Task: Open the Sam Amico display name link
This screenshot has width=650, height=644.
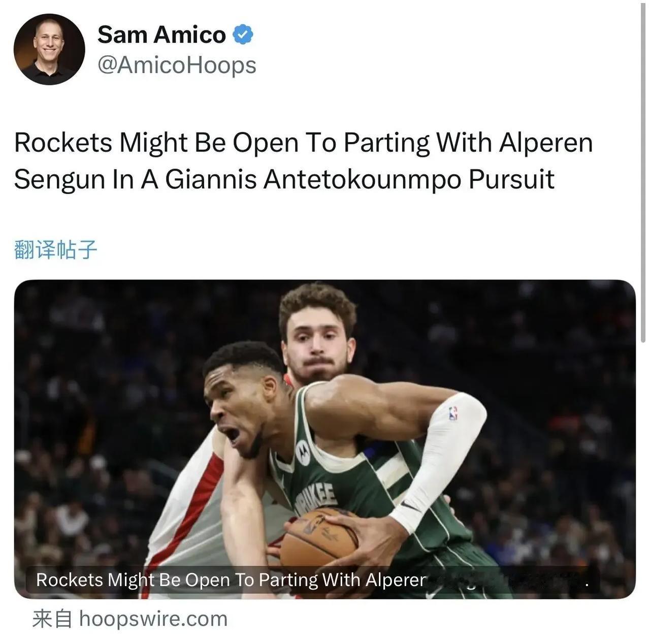Action: point(161,35)
